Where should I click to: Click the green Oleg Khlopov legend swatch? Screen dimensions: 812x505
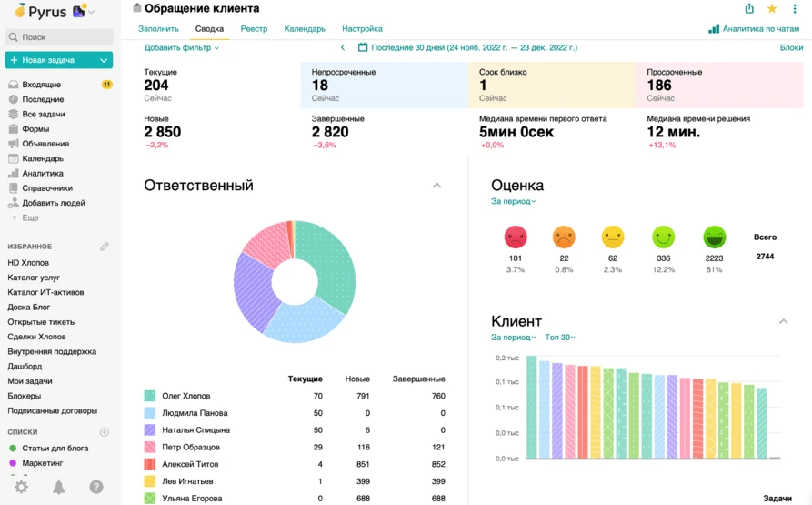click(x=149, y=396)
